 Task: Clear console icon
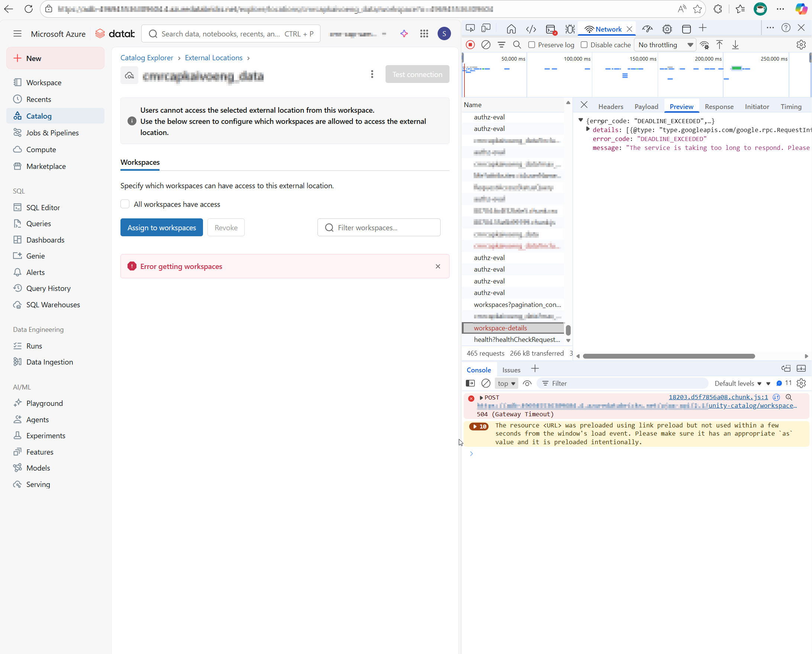(x=486, y=383)
